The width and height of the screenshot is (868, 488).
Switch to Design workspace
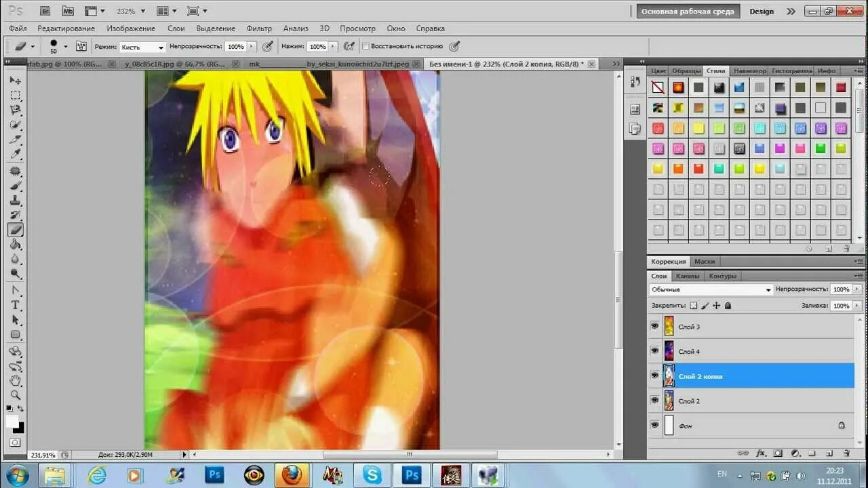762,12
